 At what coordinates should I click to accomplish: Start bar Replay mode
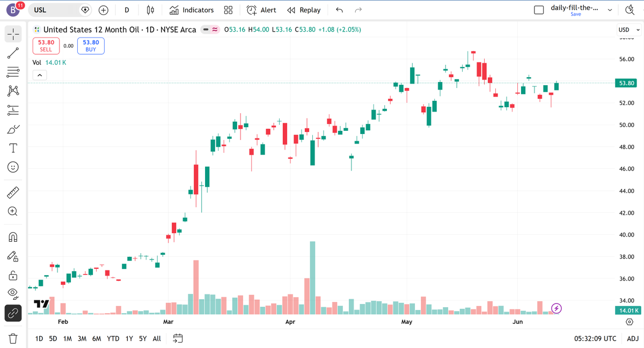tap(304, 10)
